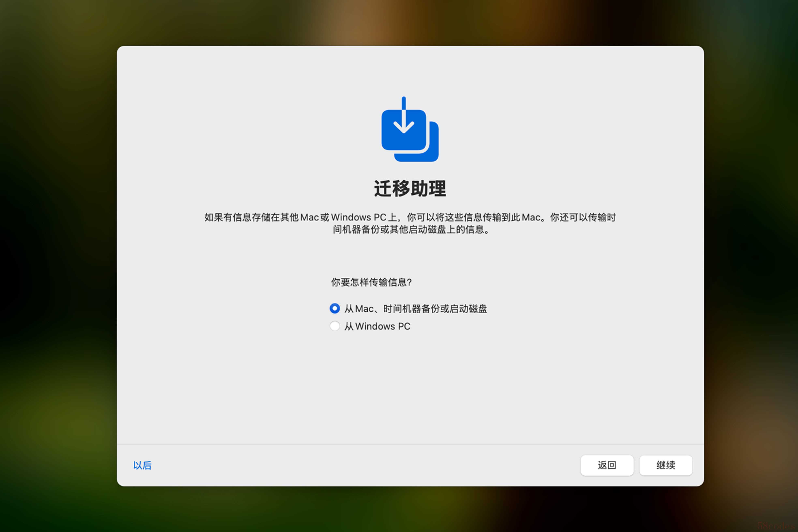Click the divider line above the bottom buttons

(410, 444)
